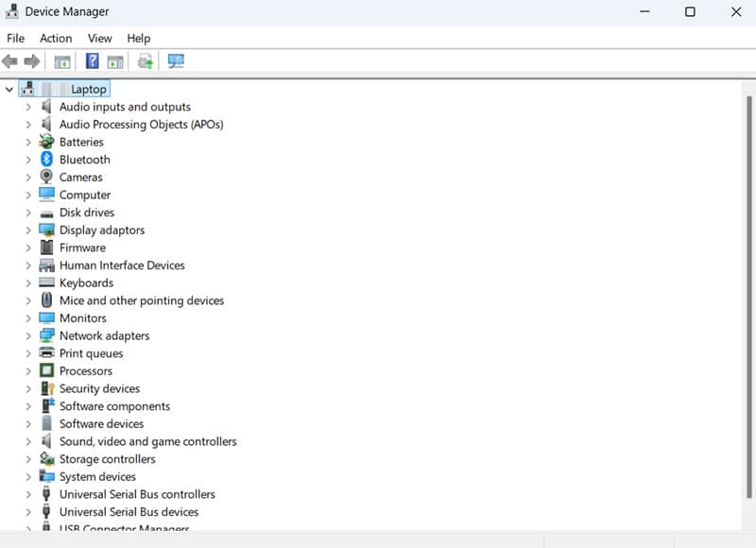The image size is (756, 548).
Task: Click the Processors category icon
Action: click(46, 370)
